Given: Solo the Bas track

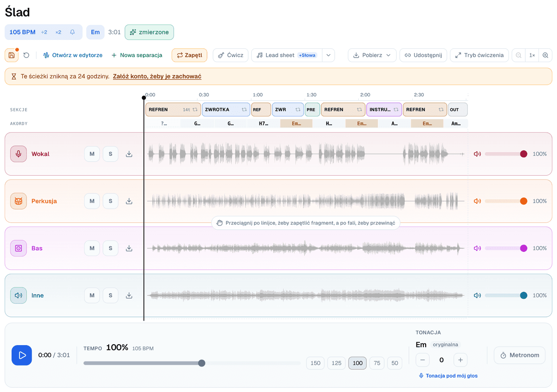Looking at the screenshot, I should (110, 248).
